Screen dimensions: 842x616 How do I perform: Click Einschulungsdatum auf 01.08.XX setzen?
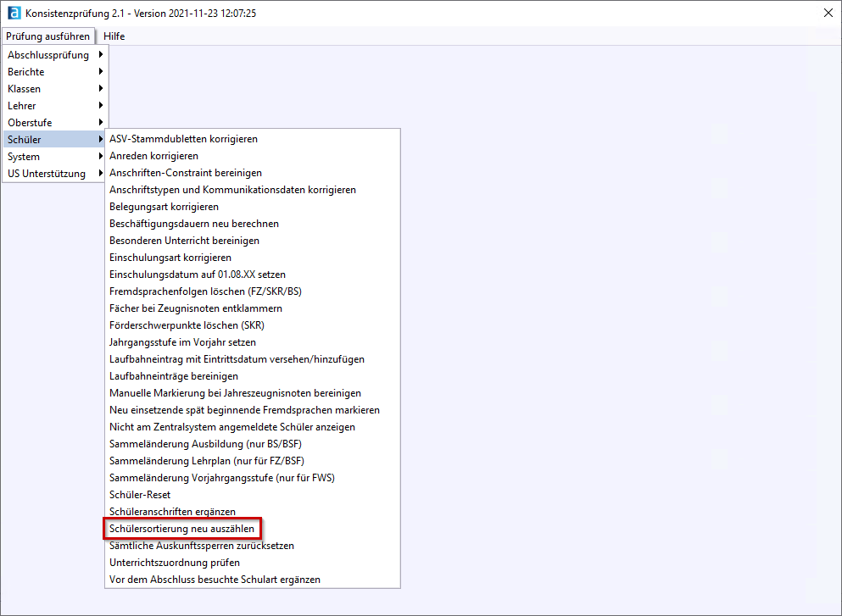pyautogui.click(x=253, y=275)
